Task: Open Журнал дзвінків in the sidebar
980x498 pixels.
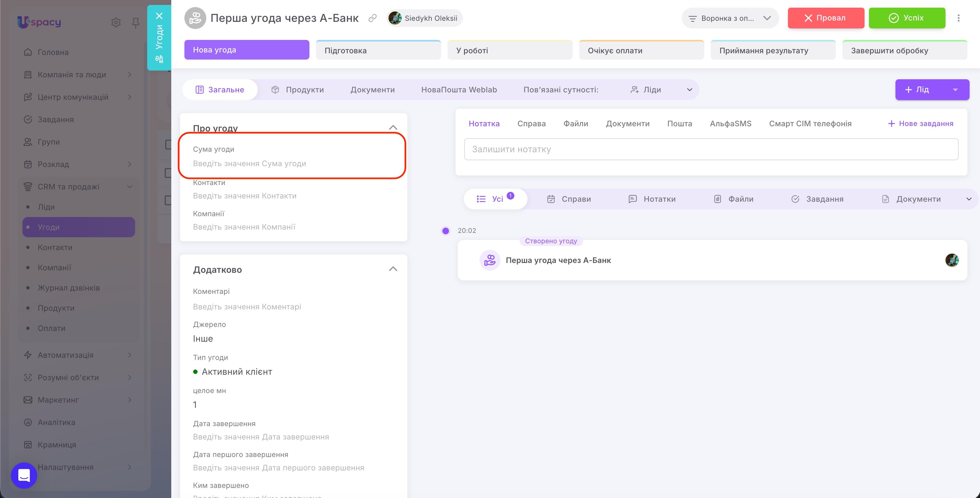Action: point(68,288)
